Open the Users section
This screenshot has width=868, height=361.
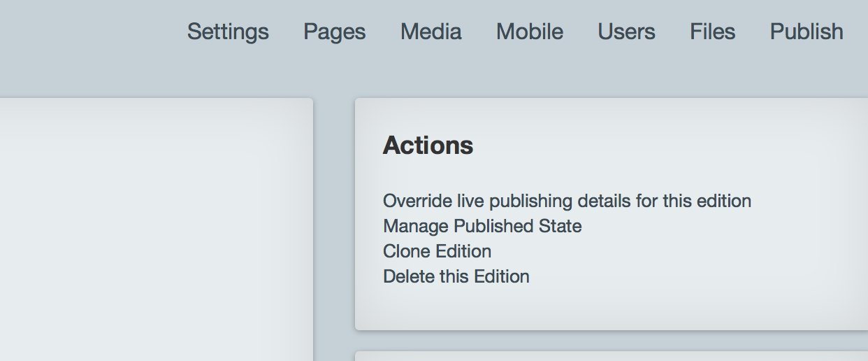(x=626, y=31)
